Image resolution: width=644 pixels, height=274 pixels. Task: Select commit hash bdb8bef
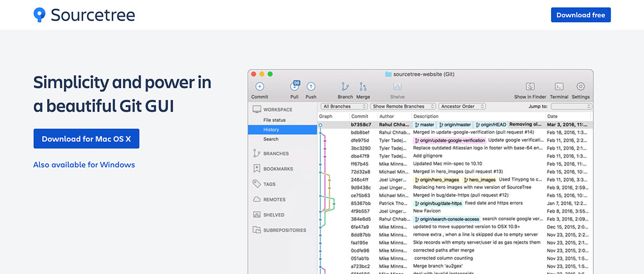pyautogui.click(x=361, y=132)
